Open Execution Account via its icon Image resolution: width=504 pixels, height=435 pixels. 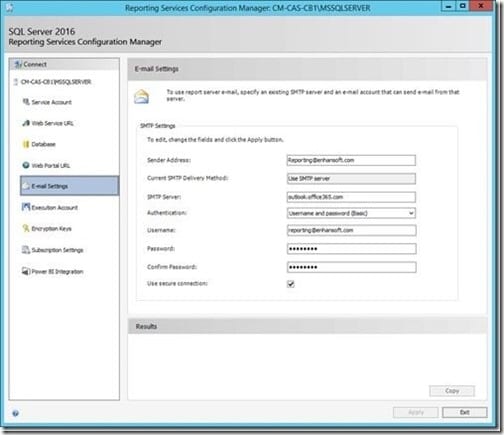tap(26, 207)
